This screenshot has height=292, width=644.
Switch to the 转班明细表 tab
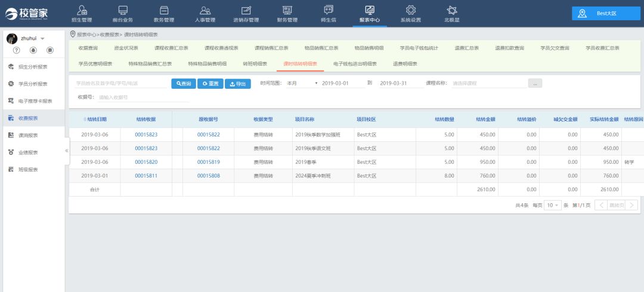[255, 64]
